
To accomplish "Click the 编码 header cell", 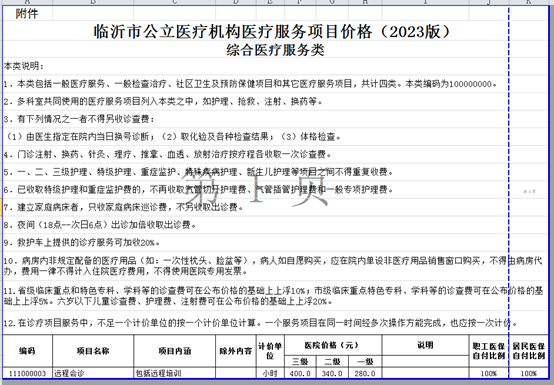I will (x=28, y=351).
